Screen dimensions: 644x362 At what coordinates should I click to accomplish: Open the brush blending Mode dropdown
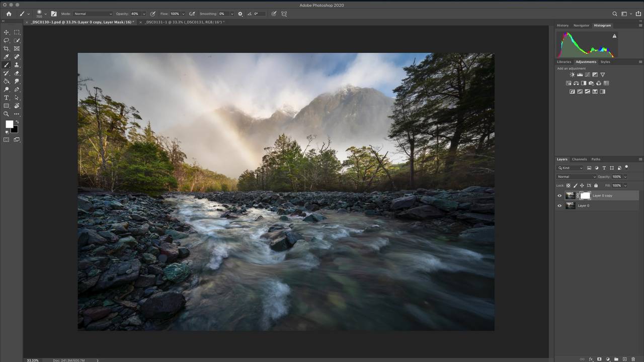(93, 14)
